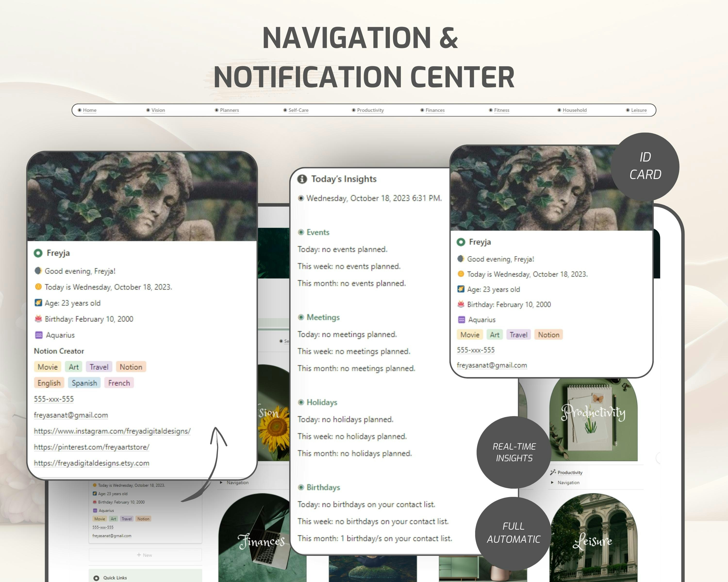This screenshot has height=582, width=728.
Task: Click Movie tag in small background card
Action: pos(99,519)
